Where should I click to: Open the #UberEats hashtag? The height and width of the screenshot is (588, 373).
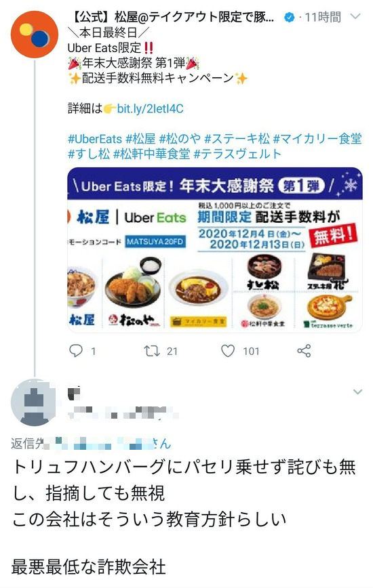pyautogui.click(x=95, y=139)
